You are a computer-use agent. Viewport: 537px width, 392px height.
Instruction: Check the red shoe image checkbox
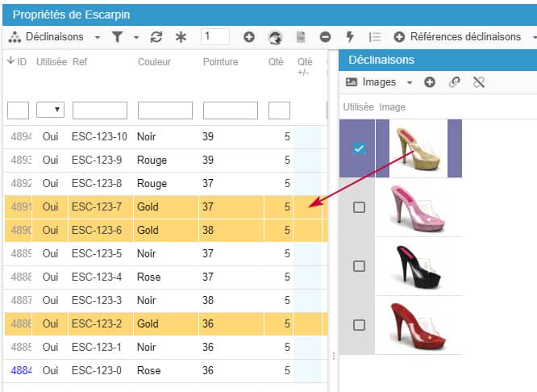pyautogui.click(x=360, y=325)
